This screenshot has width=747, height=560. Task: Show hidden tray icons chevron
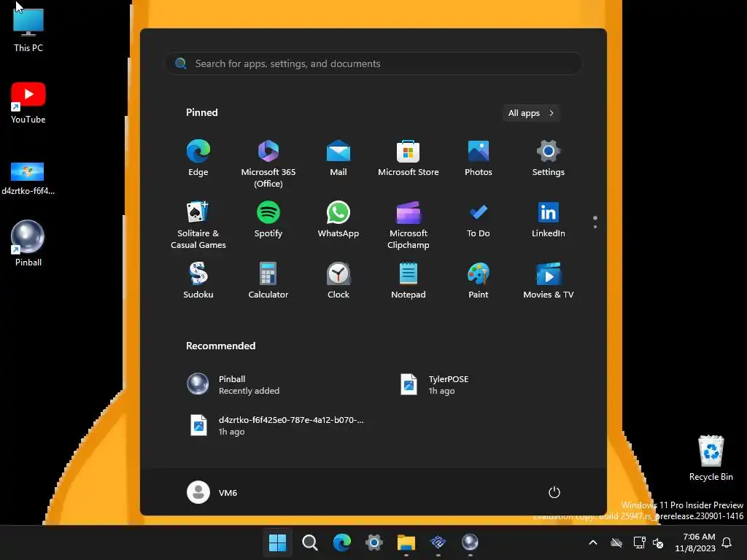point(593,542)
